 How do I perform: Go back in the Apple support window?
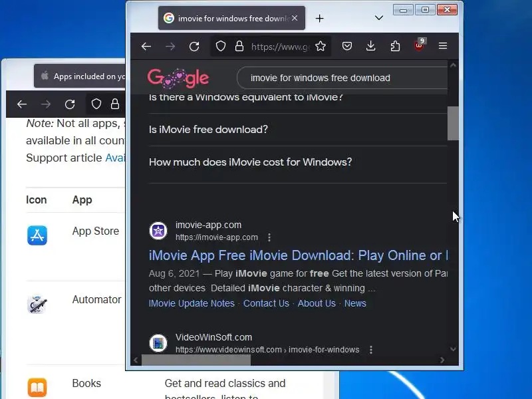(x=22, y=104)
